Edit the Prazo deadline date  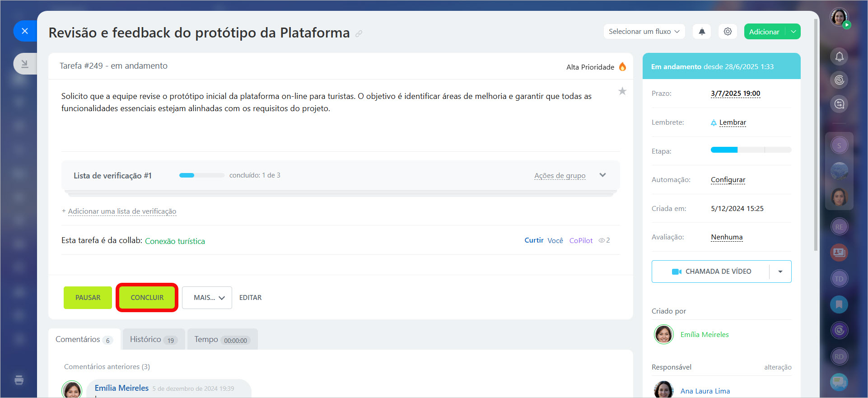(735, 94)
